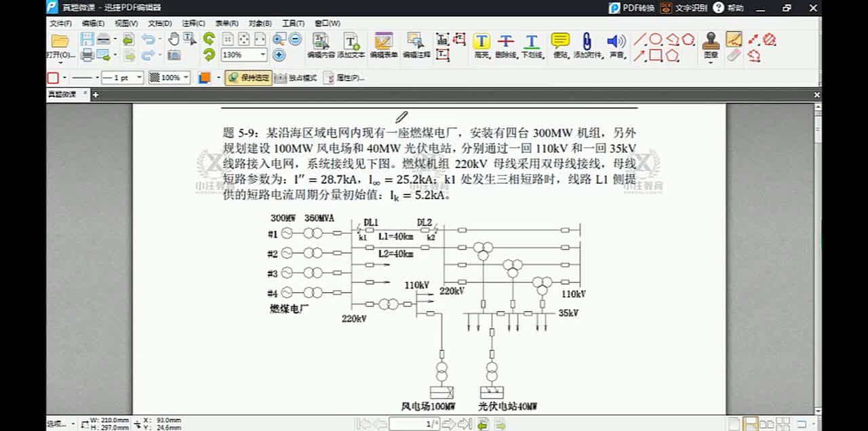
Task: Toggle the 保持选定 keep-selected option
Action: coord(249,78)
